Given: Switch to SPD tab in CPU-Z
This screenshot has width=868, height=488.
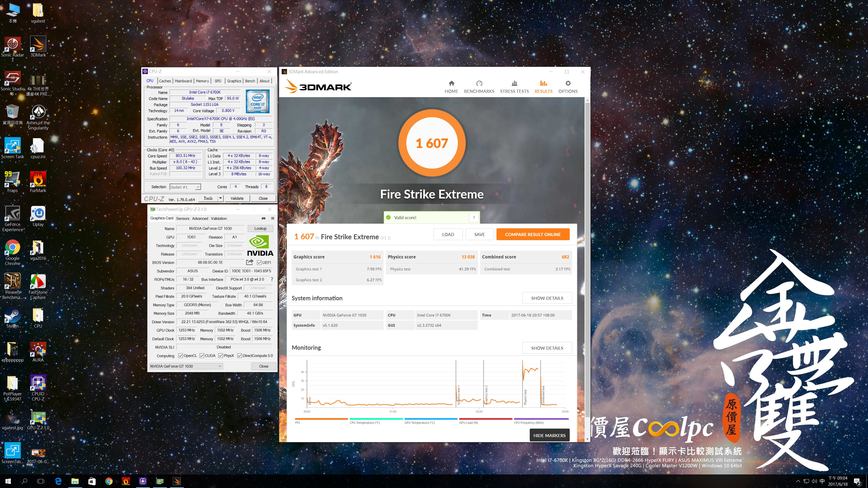Looking at the screenshot, I should point(218,81).
